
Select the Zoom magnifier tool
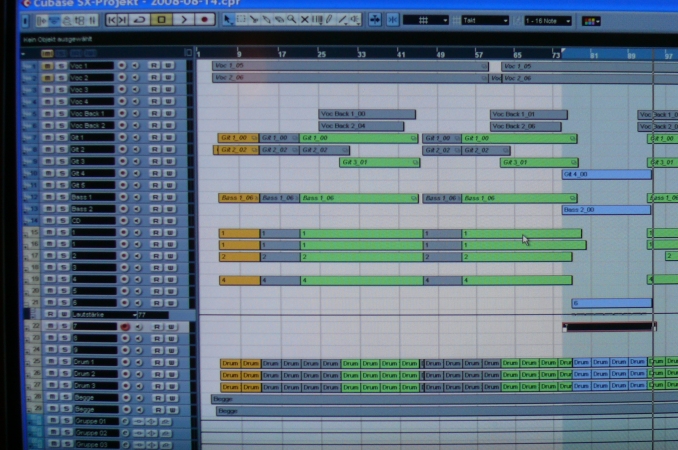click(291, 19)
